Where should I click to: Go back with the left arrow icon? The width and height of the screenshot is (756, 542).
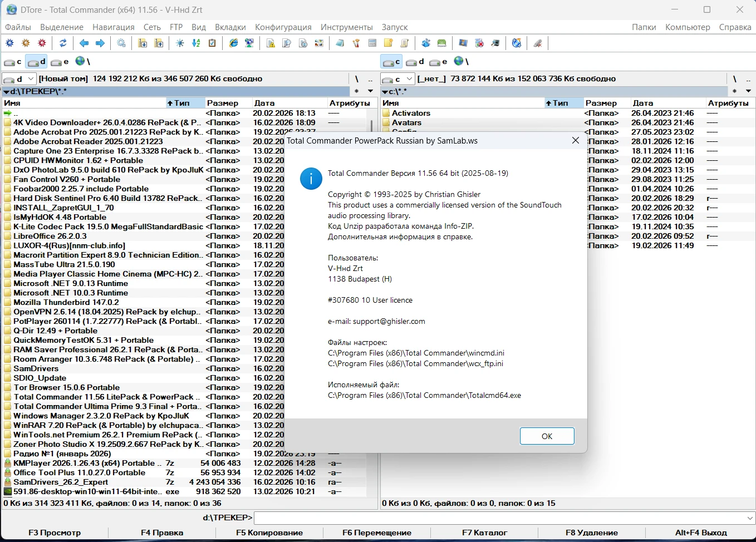pyautogui.click(x=84, y=43)
